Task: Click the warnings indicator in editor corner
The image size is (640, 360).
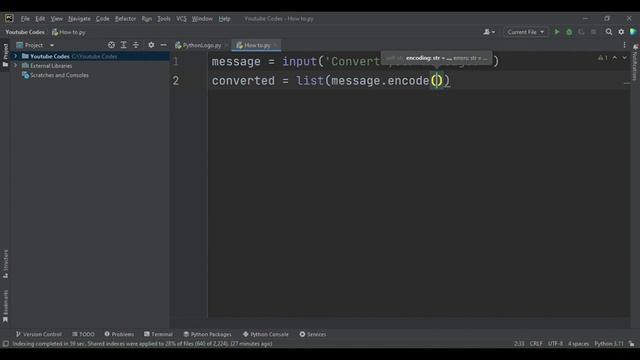Action: [x=603, y=58]
